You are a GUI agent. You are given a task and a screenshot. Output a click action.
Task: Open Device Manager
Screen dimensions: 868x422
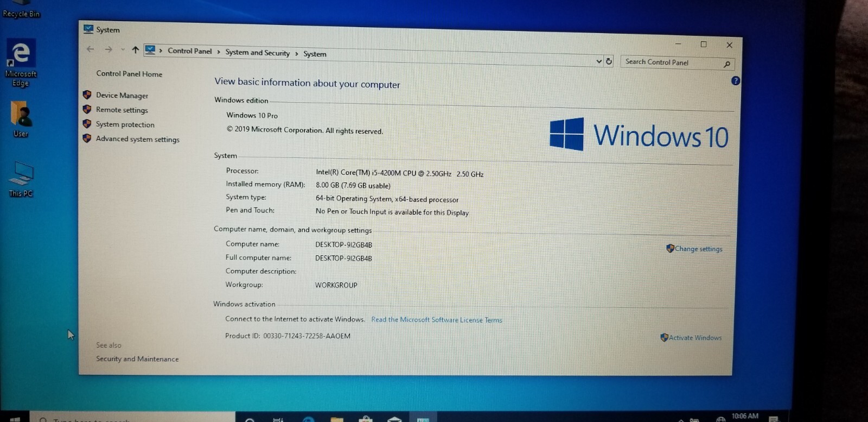pyautogui.click(x=122, y=96)
